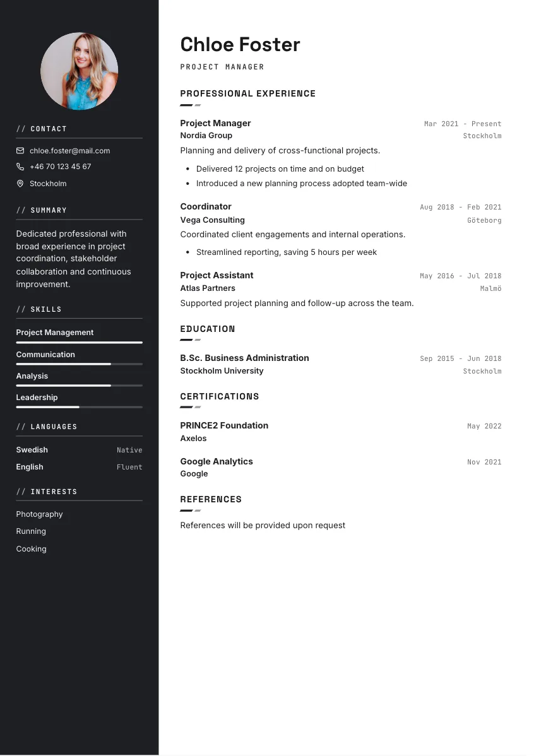Click the chloe.foster@mail.com email address

click(70, 151)
